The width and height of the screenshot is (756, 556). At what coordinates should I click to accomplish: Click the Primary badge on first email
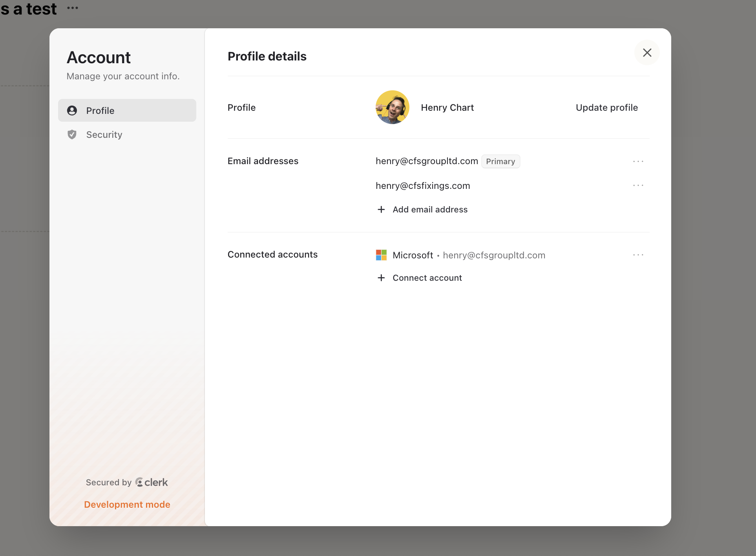point(500,161)
